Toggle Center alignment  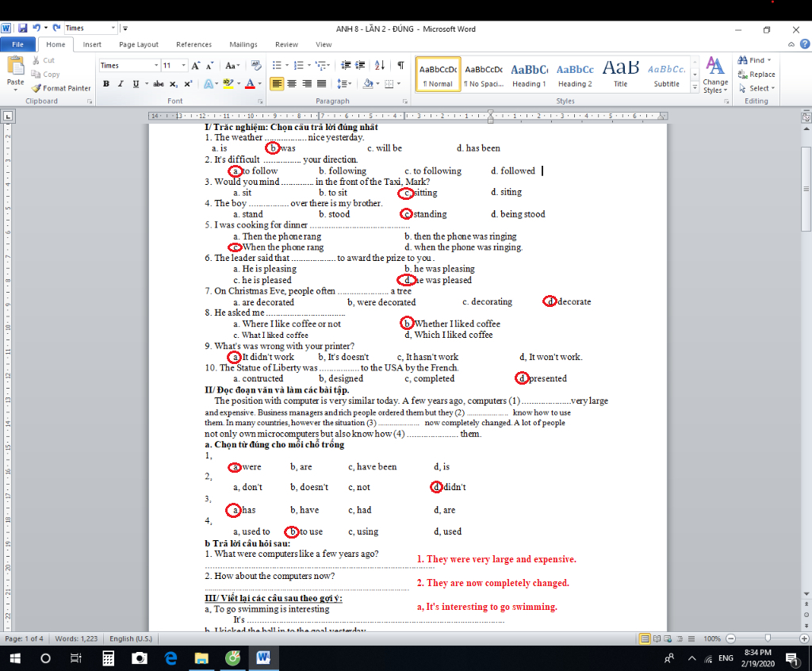292,84
